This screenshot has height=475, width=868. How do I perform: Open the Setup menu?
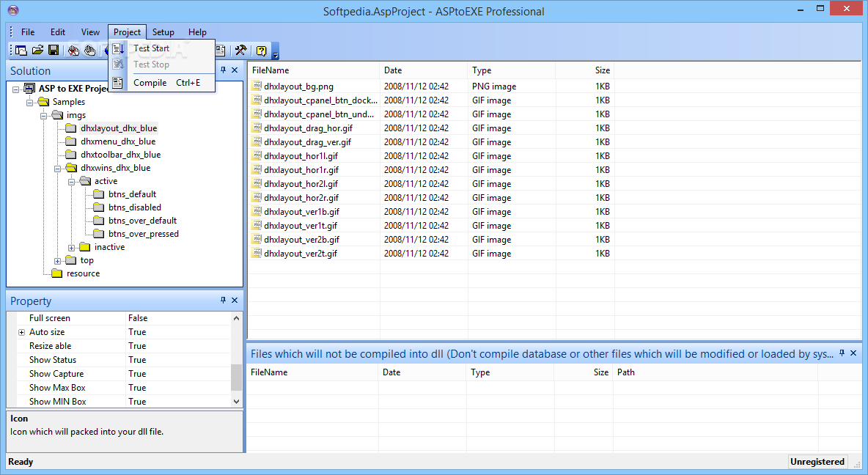(163, 32)
